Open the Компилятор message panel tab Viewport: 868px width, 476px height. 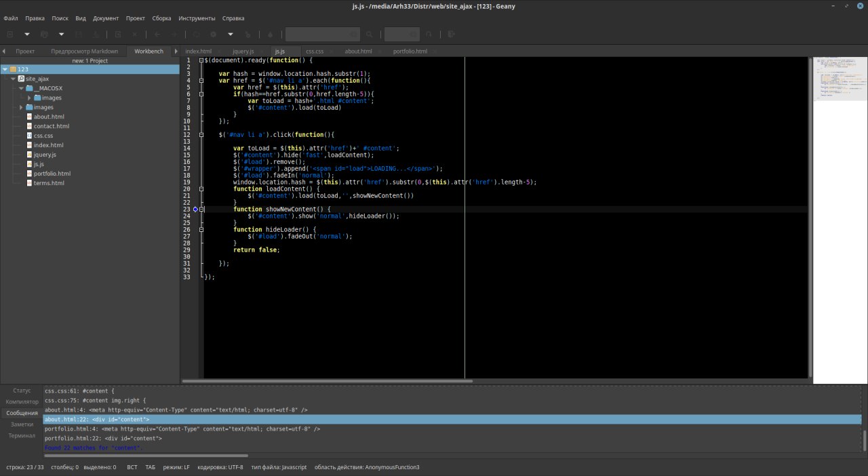pos(22,401)
